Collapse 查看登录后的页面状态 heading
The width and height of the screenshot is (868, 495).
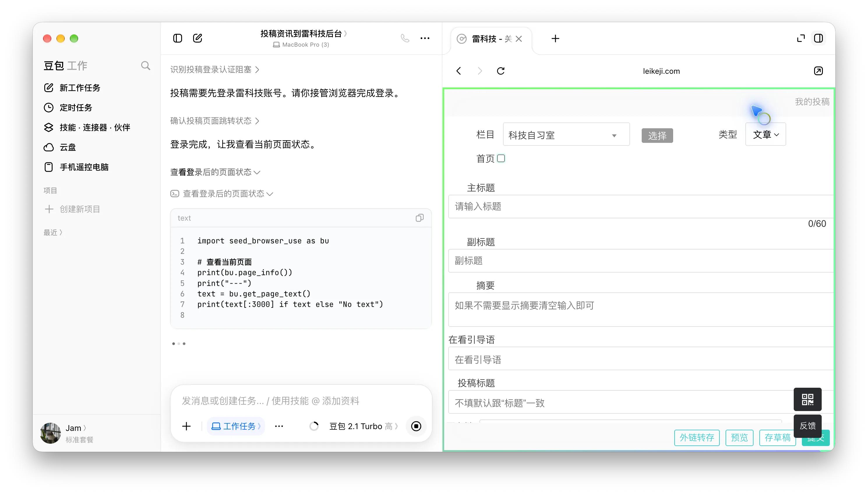click(215, 172)
